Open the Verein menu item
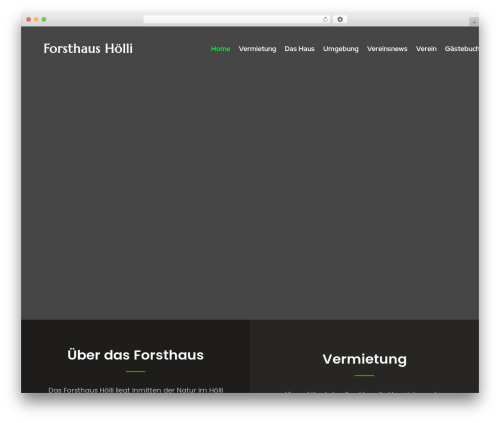This screenshot has width=500, height=423. coord(426,49)
